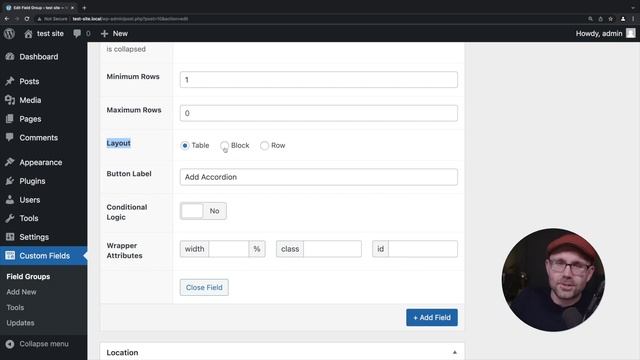Click the Media library icon
The height and width of the screenshot is (360, 640).
point(10,100)
